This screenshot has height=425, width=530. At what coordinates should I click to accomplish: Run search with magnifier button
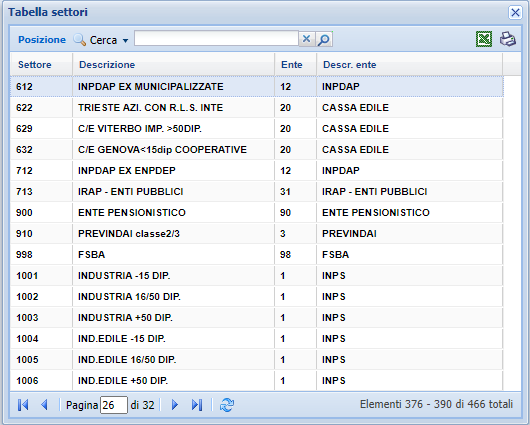coord(324,39)
